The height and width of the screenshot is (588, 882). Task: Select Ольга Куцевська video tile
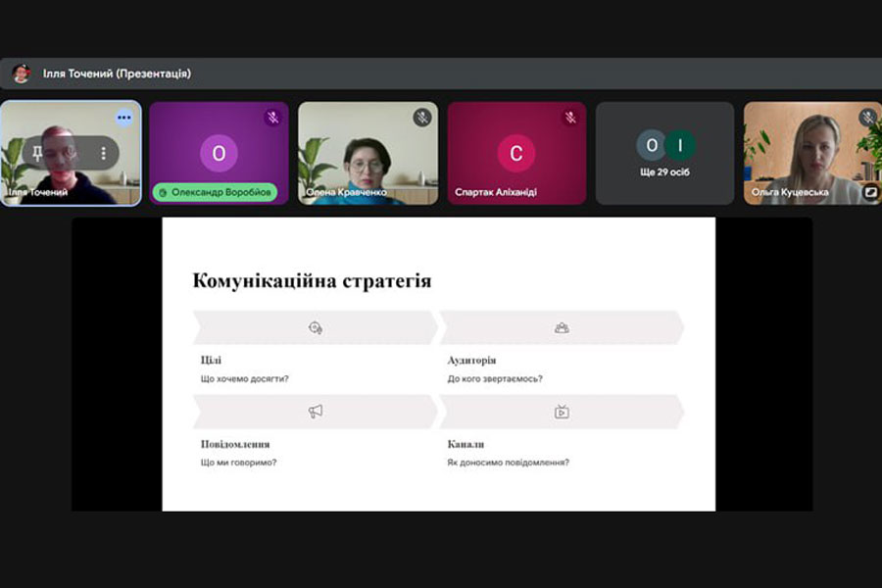coord(812,153)
